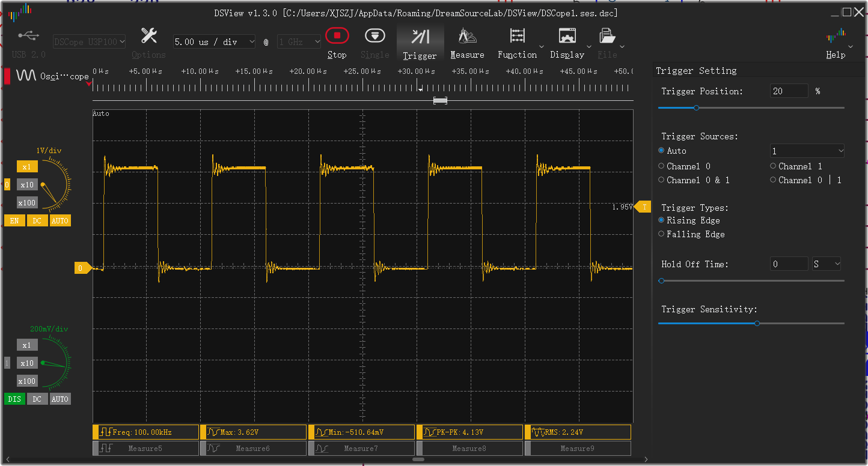Click the yellow trigger level T marker
Viewport: 868px width, 466px height.
tap(644, 207)
